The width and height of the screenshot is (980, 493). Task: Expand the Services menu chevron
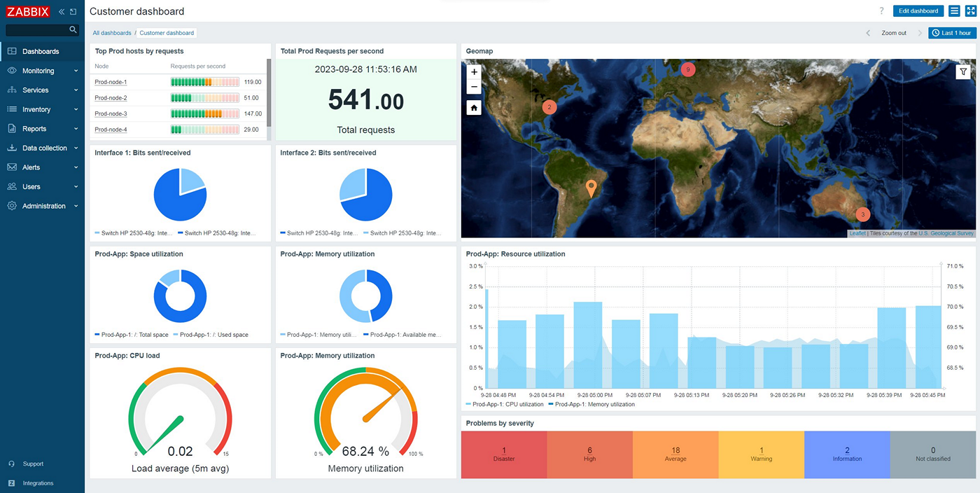[x=76, y=90]
